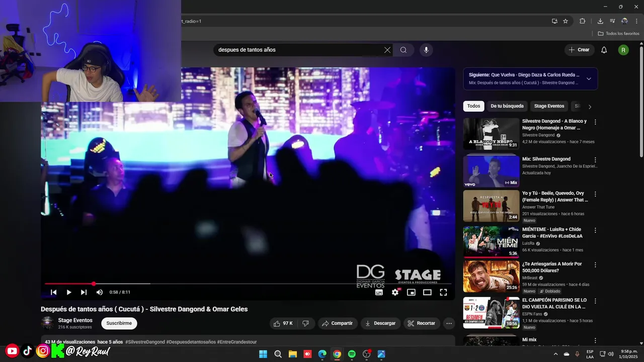Seek on the video progress bar

click(x=248, y=284)
